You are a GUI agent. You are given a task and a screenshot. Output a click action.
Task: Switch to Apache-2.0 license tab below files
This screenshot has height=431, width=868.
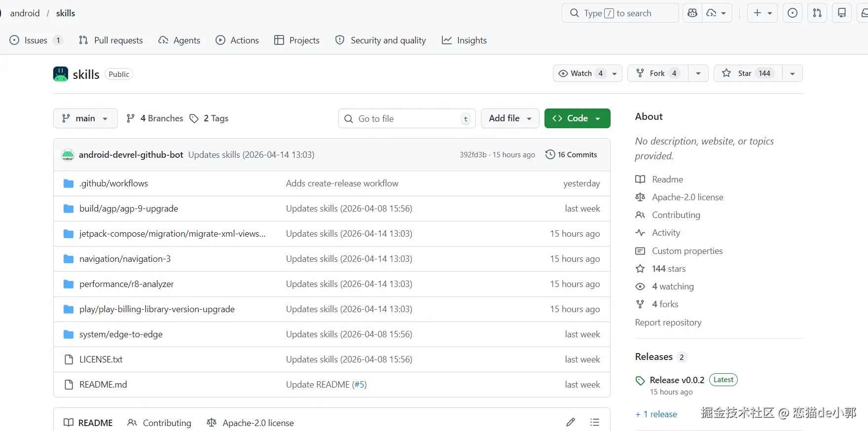point(251,423)
